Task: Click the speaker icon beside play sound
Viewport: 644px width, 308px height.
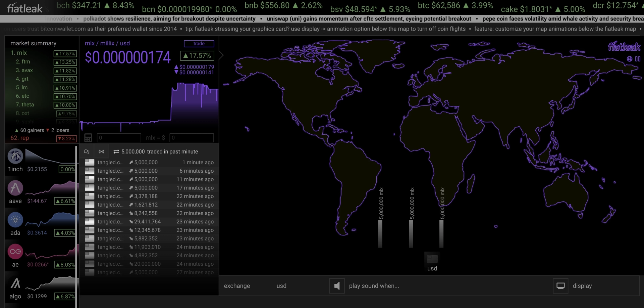Action: click(x=337, y=286)
